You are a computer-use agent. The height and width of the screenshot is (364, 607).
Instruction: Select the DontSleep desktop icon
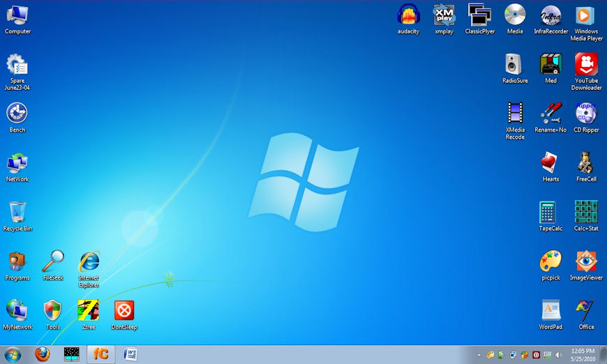[124, 315]
